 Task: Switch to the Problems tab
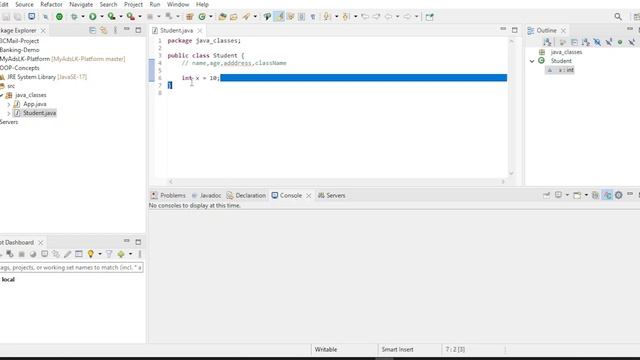pyautogui.click(x=168, y=196)
